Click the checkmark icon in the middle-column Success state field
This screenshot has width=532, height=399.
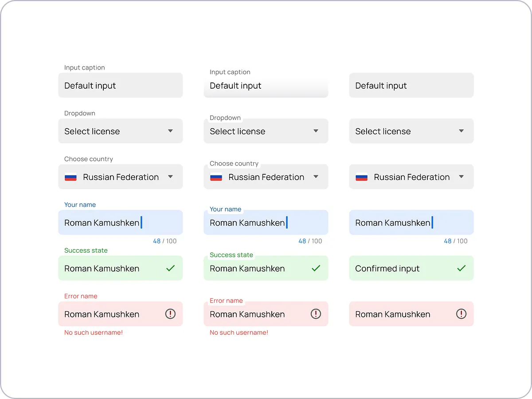(316, 268)
